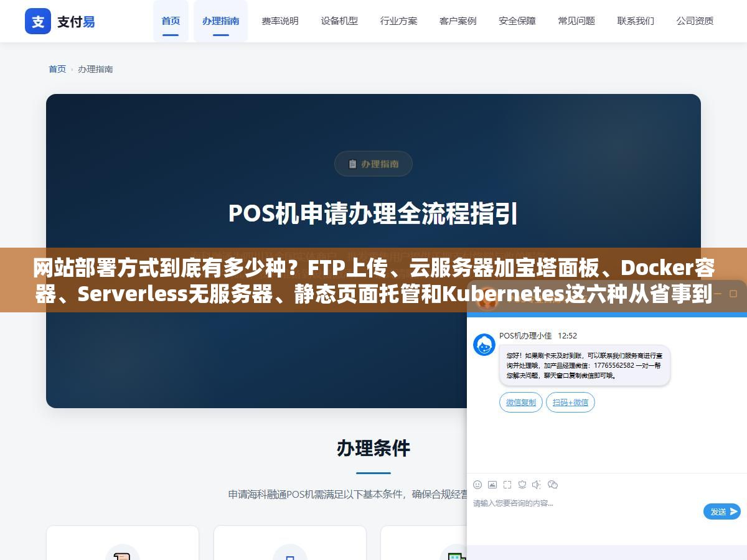
Task: Open 常见问题 in navigation
Action: (x=576, y=21)
